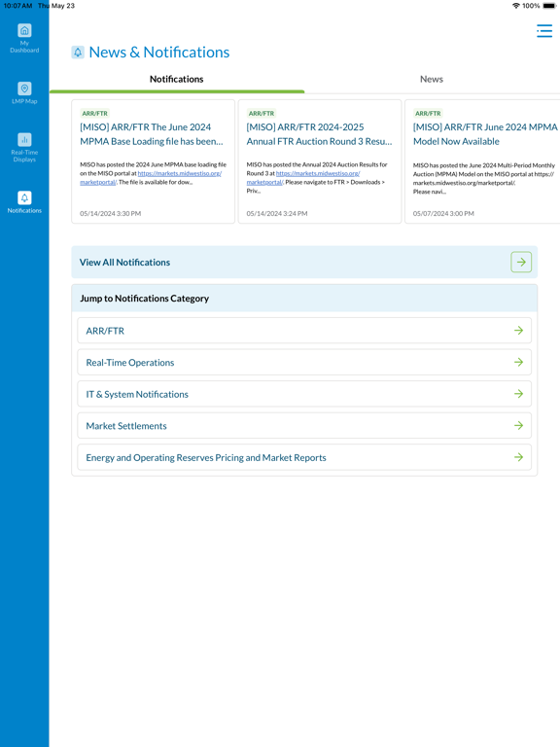Tap the News & Notifications page title
The height and width of the screenshot is (747, 560).
tap(159, 52)
